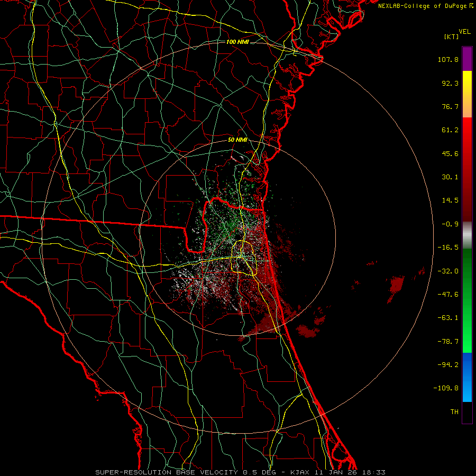
Task: Click the 61.2 velocity scale value
Action: (450, 130)
